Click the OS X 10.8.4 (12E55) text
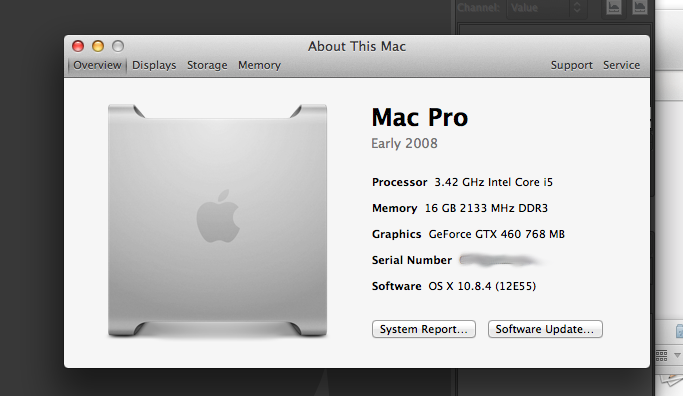Viewport: 683px width, 396px height. (x=482, y=286)
